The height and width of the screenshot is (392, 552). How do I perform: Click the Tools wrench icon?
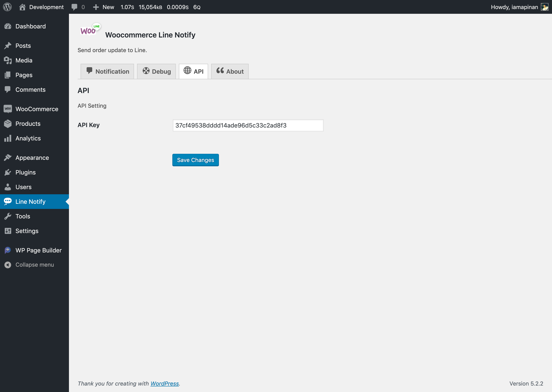pyautogui.click(x=8, y=216)
